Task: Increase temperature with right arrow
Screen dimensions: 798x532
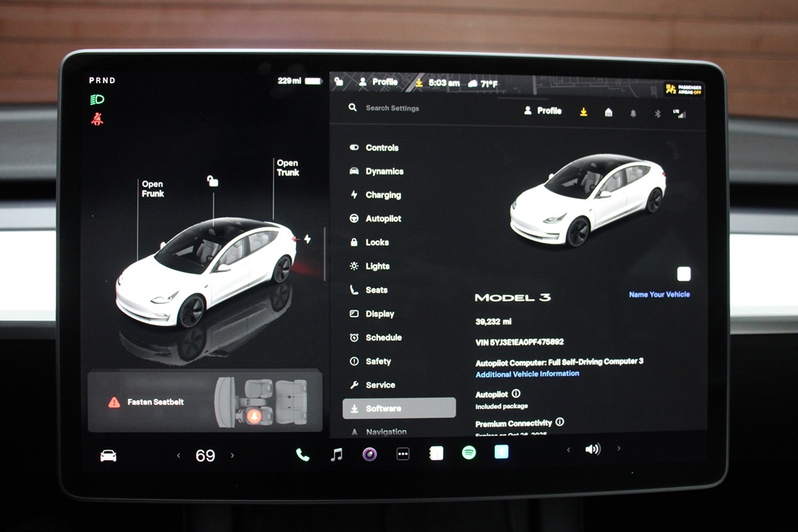Action: (232, 456)
